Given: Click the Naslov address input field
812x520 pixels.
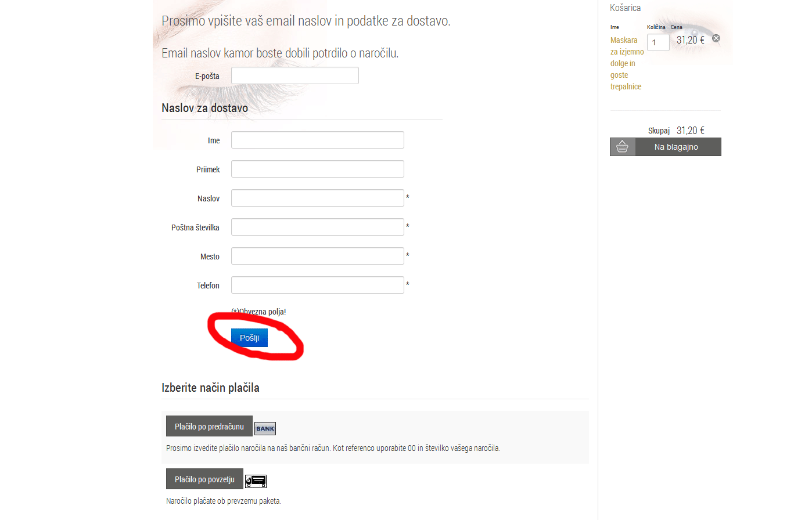Looking at the screenshot, I should point(317,198).
